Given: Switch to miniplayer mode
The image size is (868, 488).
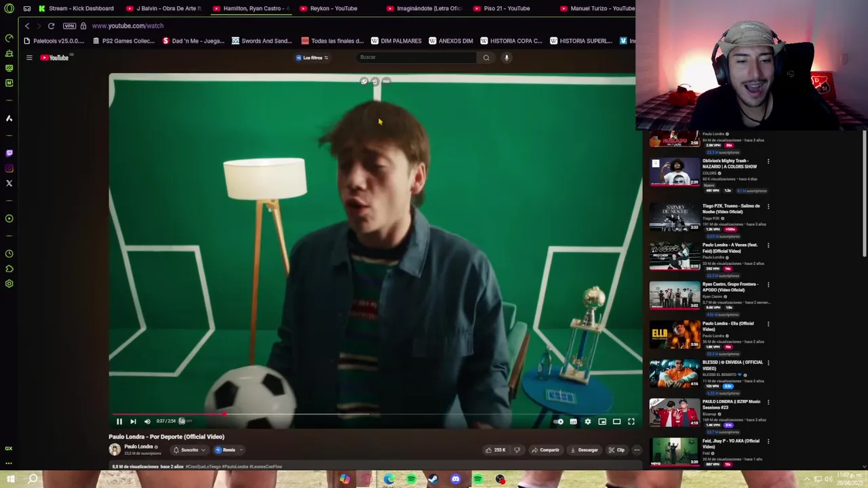Looking at the screenshot, I should [602, 422].
